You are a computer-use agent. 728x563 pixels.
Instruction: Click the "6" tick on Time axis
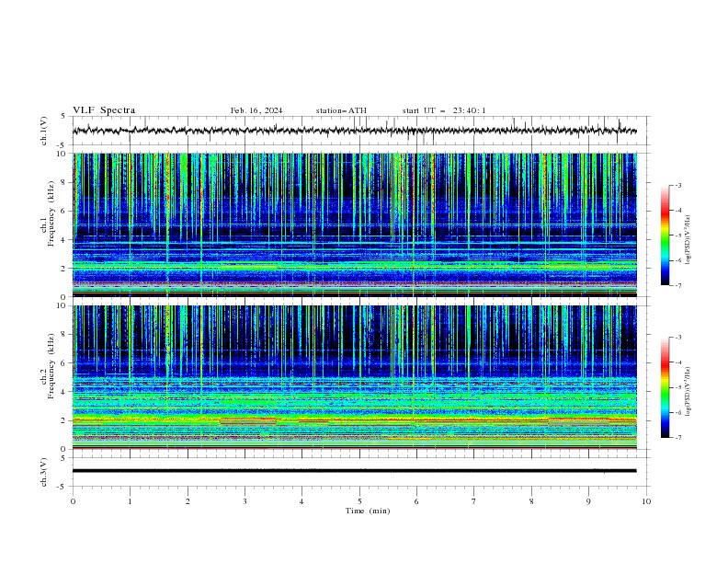click(x=416, y=501)
